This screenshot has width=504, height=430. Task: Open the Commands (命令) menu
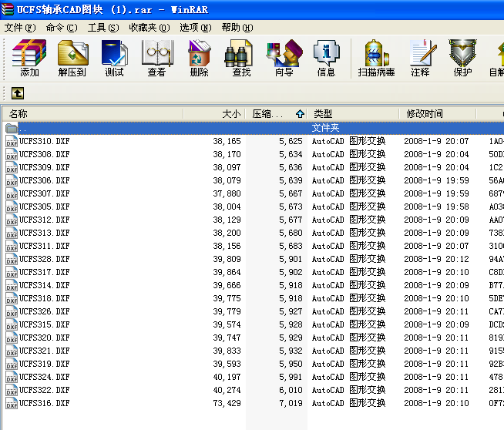62,28
